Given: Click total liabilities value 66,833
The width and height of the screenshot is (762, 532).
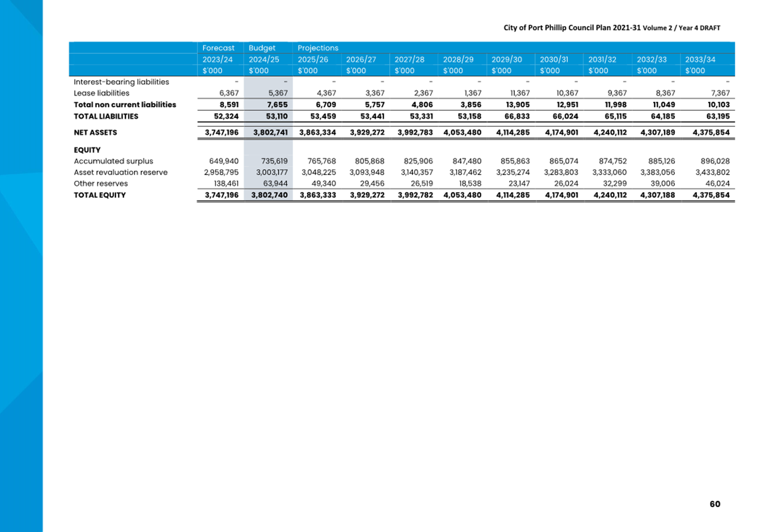Looking at the screenshot, I should (x=517, y=116).
